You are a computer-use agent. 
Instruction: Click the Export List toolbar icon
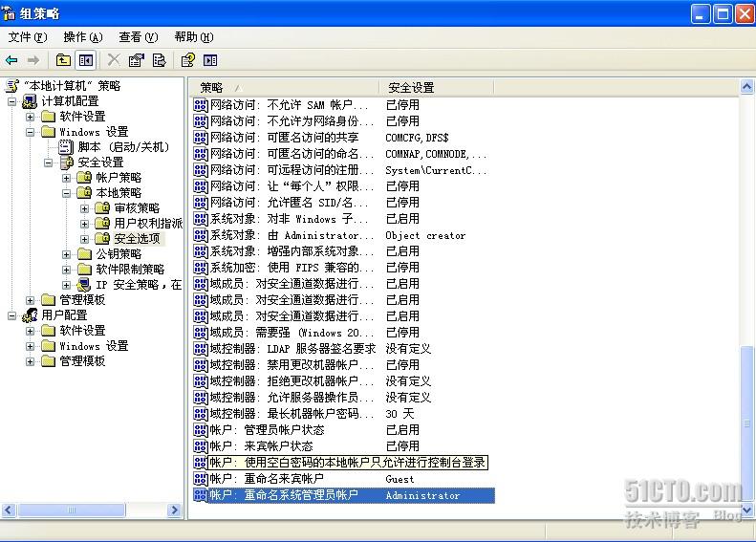159,60
